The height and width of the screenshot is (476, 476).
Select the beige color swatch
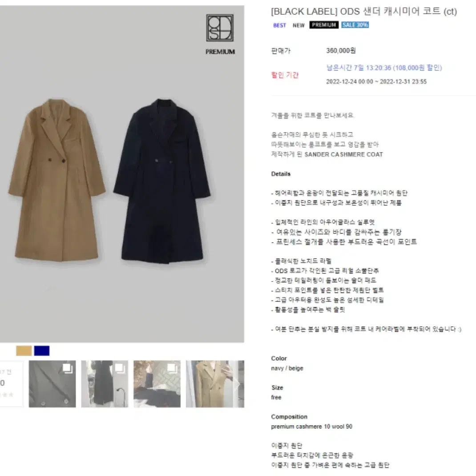(24, 351)
